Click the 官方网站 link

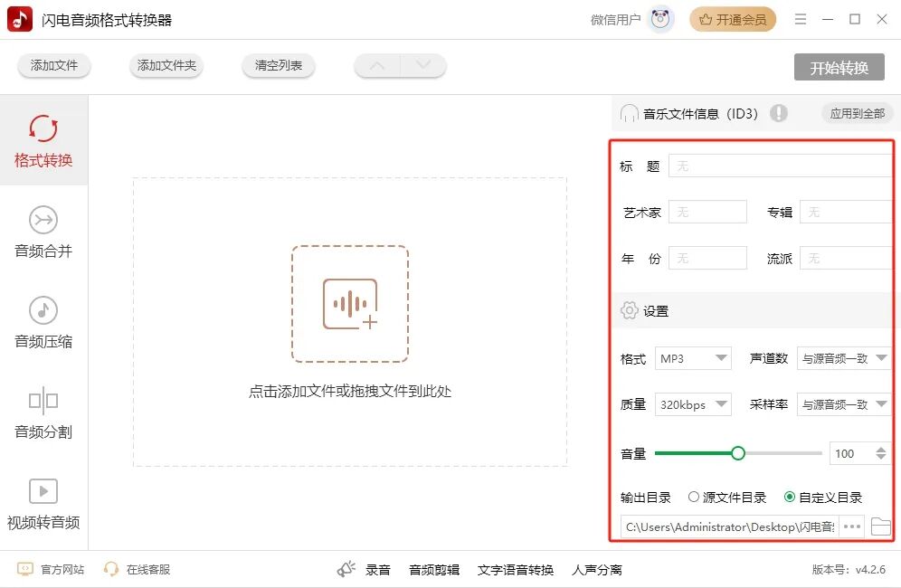click(x=62, y=570)
